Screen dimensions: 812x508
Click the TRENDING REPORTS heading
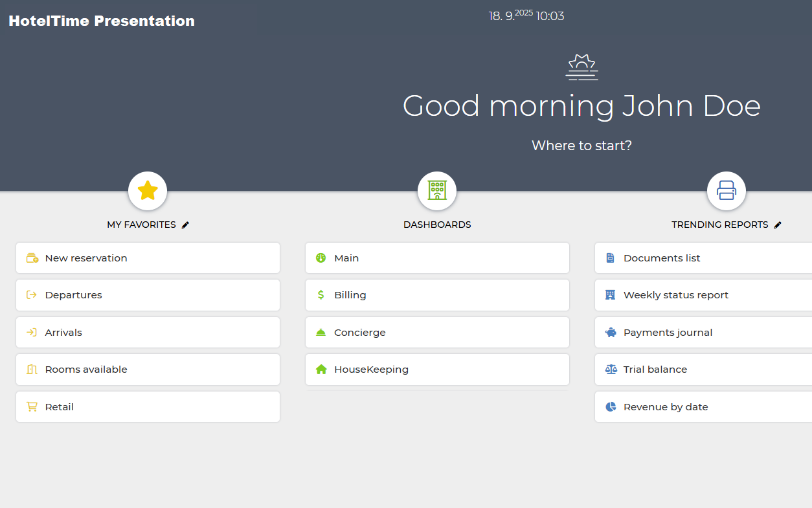[x=719, y=225]
